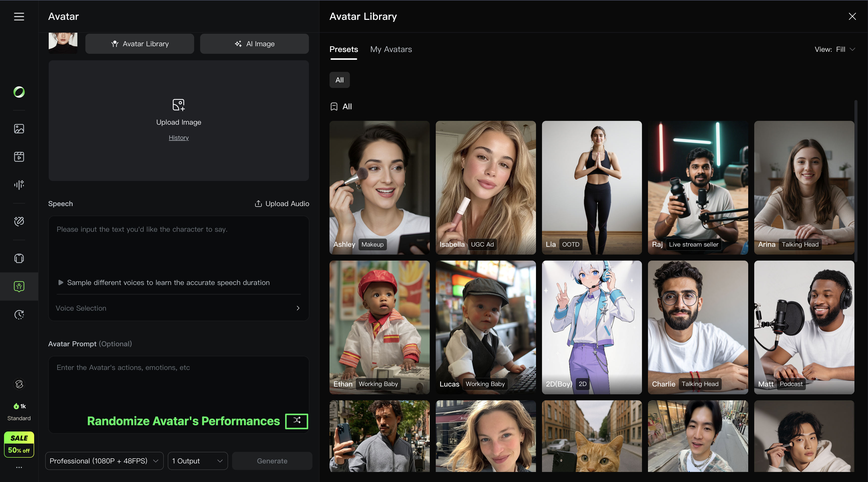This screenshot has width=868, height=482.
Task: Open the video generation sidebar icon
Action: 19,156
